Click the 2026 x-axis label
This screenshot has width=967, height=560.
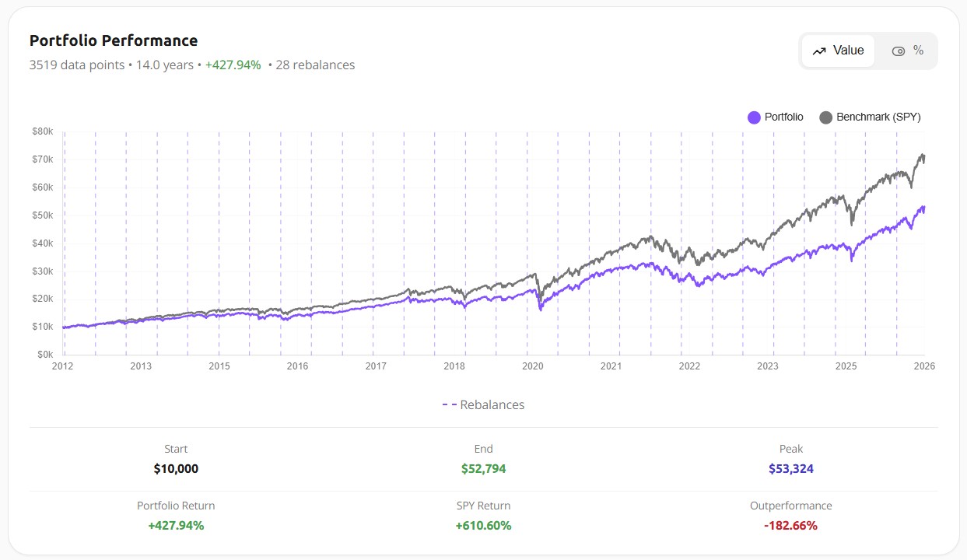(924, 366)
